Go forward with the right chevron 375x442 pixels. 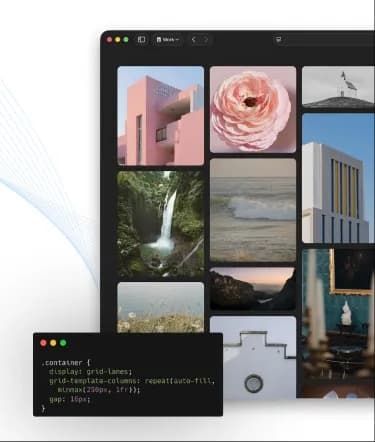tap(206, 40)
